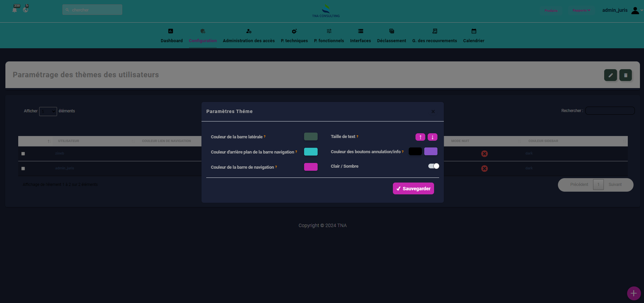Check the checkbox for zineb row
This screenshot has height=303, width=644.
[23, 154]
